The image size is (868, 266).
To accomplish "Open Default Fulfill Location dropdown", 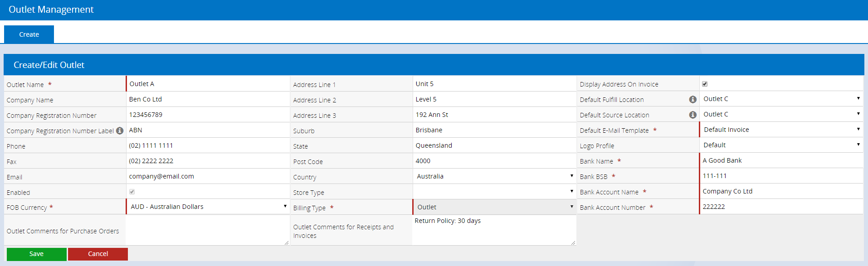I will tap(781, 99).
